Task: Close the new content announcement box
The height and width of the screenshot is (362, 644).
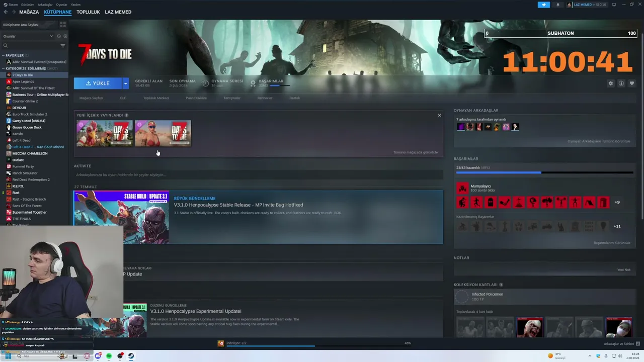Action: [439, 115]
